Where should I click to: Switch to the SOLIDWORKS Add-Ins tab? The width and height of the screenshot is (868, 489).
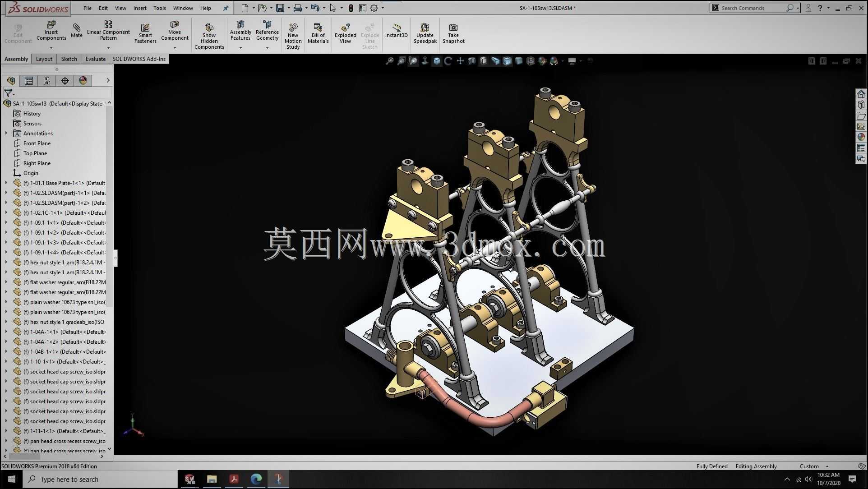[139, 59]
